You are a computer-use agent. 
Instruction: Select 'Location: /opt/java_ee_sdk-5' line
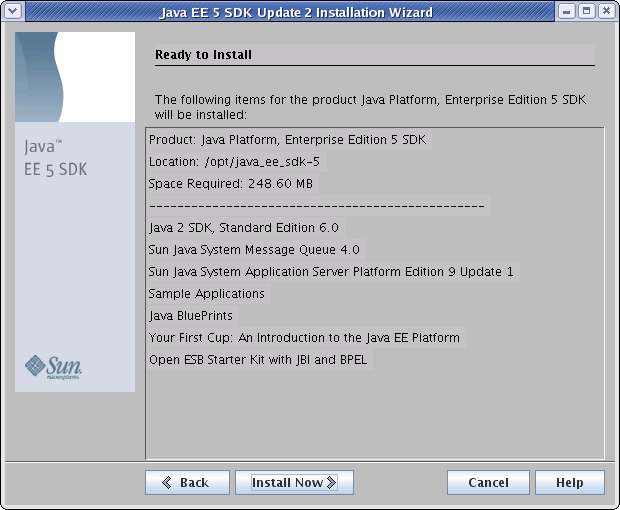pyautogui.click(x=234, y=162)
